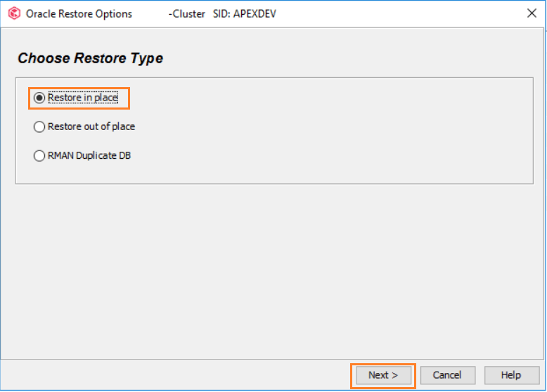Open Help for restore options
The height and width of the screenshot is (392, 547).
(x=511, y=375)
